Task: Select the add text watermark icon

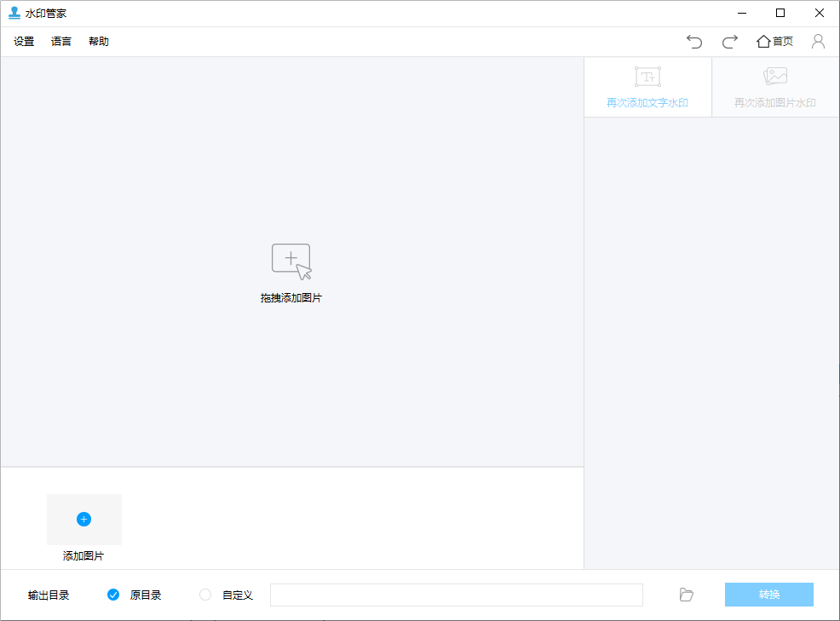Action: 647,76
